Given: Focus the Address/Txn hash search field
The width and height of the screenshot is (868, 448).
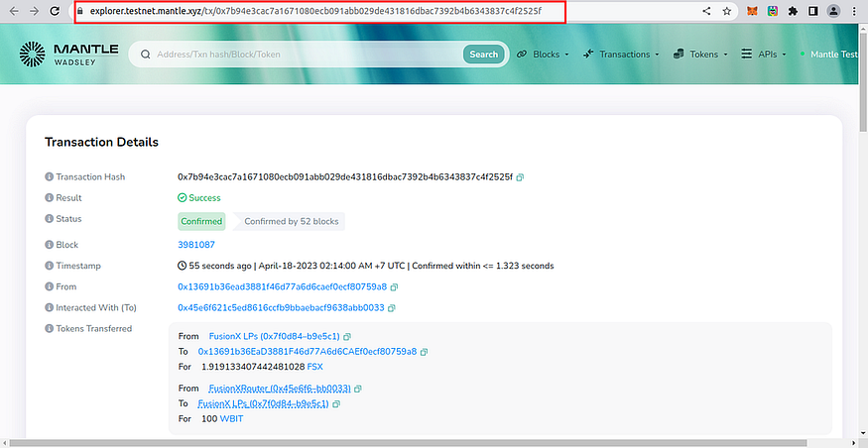Looking at the screenshot, I should pyautogui.click(x=308, y=55).
